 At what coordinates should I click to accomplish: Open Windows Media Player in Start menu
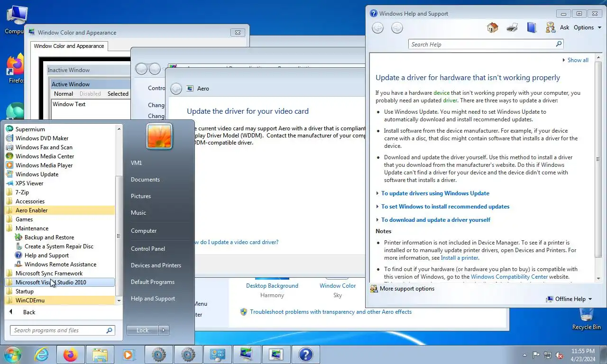44,165
